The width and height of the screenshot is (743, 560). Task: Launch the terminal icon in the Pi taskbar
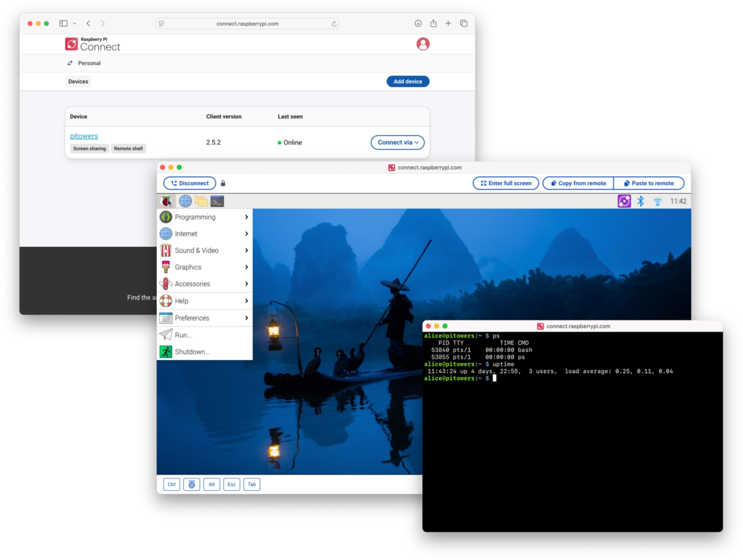[217, 201]
